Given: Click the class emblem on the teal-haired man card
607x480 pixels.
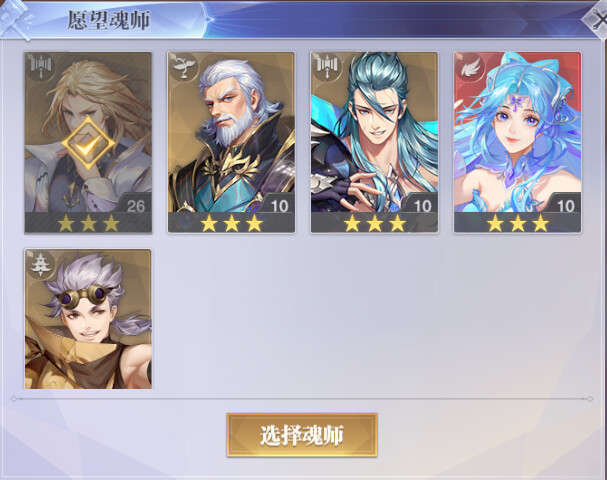Looking at the screenshot, I should coord(327,67).
